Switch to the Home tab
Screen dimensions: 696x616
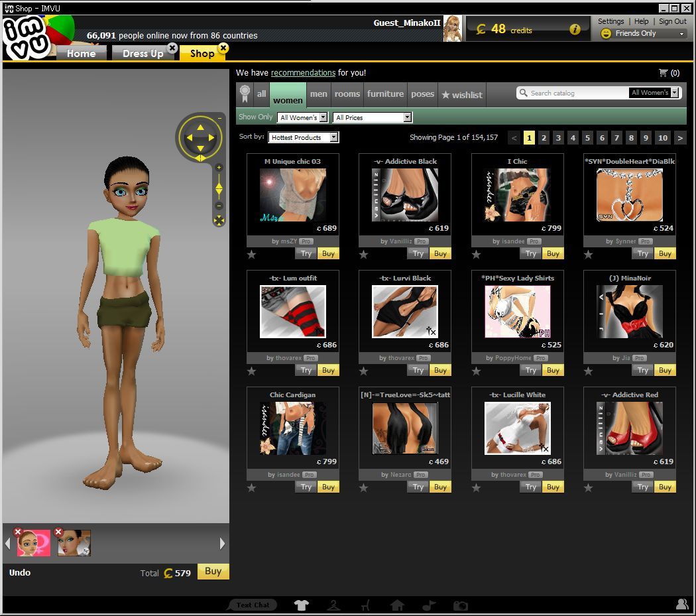tap(82, 53)
